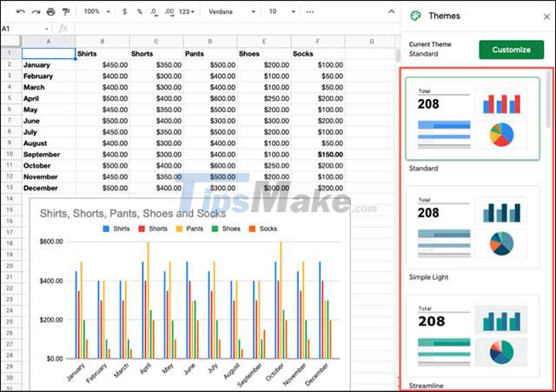Open the three-dot More toolbar options
This screenshot has width=556, height=392.
(x=309, y=11)
